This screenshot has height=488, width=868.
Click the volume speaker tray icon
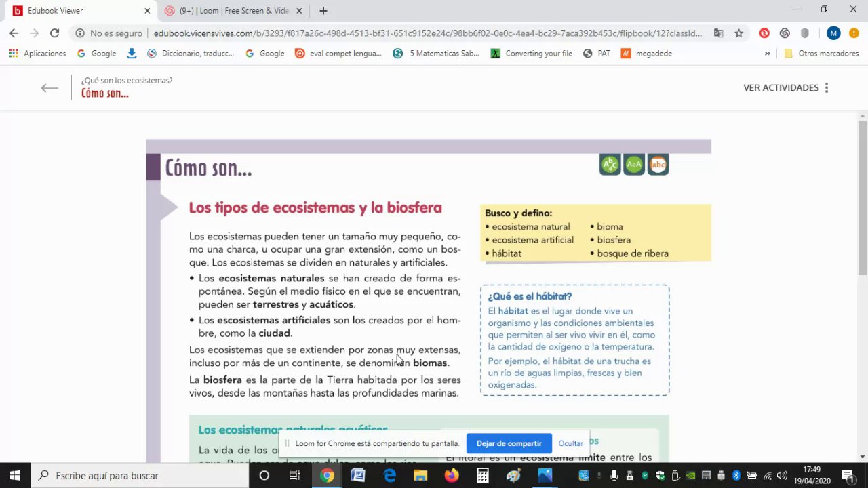tap(782, 475)
